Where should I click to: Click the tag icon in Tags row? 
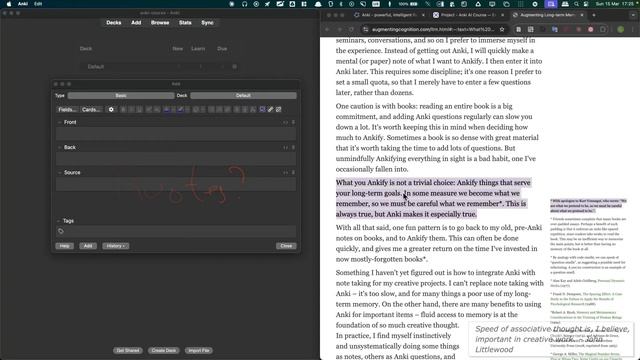(61, 231)
